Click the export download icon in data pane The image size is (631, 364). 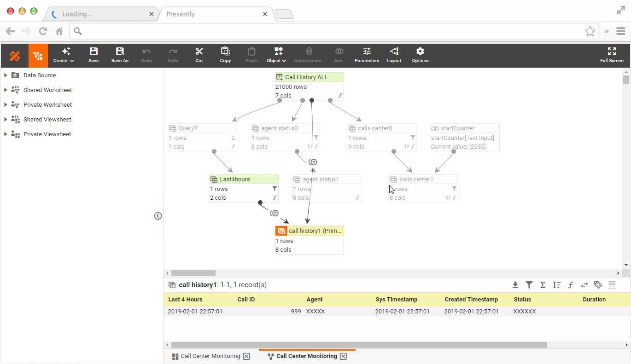pos(515,285)
